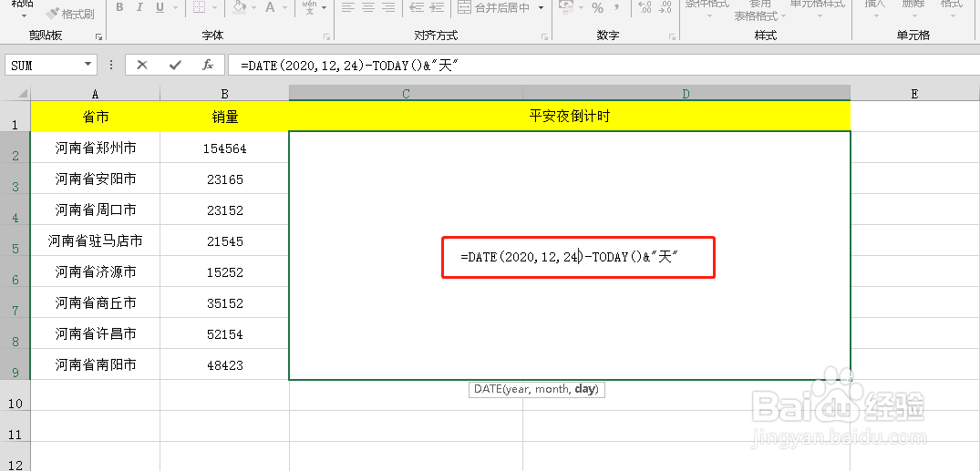Toggle Bold formatting in the ribbon
Image resolution: width=980 pixels, height=471 pixels.
120,7
